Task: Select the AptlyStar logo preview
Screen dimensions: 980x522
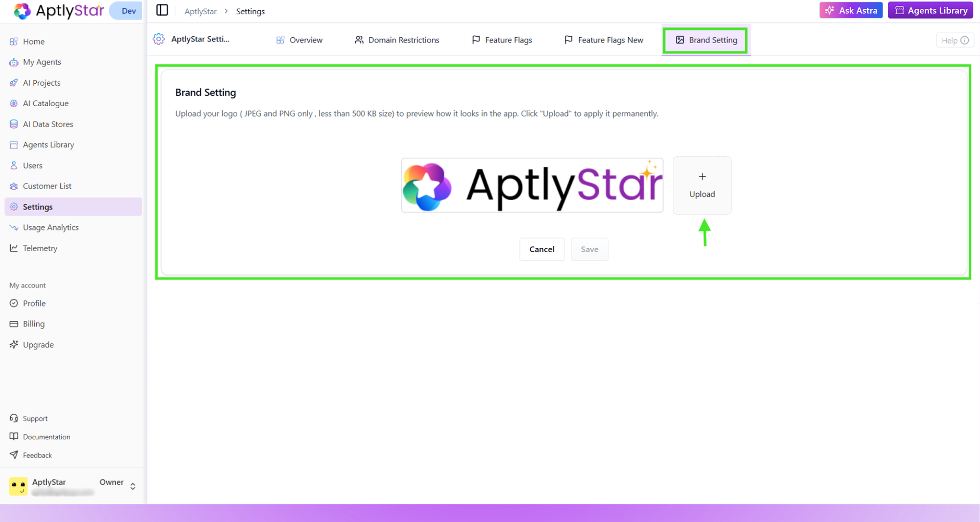Action: 532,185
